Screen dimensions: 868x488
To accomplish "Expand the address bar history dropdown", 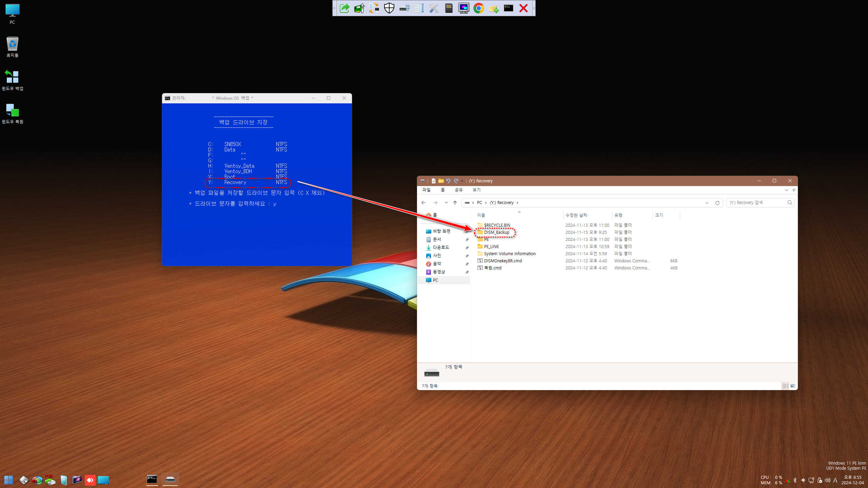I will [x=707, y=203].
